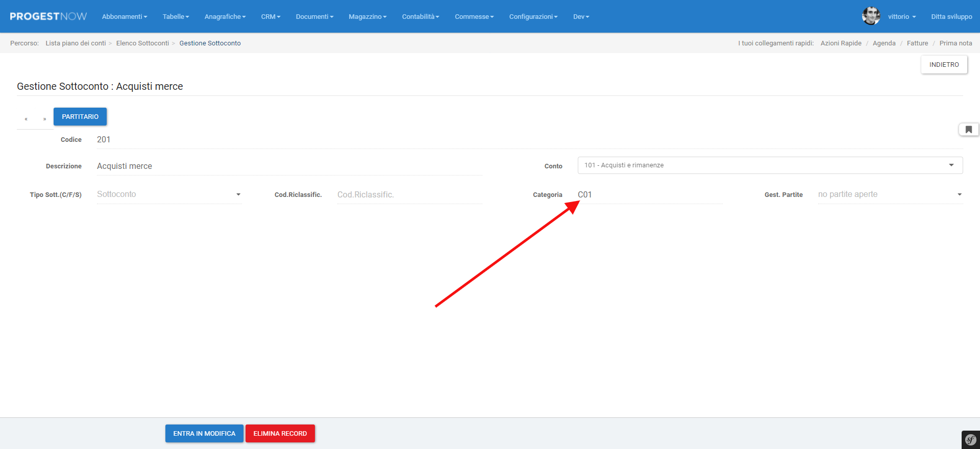
Task: Click the ProgestNow logo
Action: point(48,16)
